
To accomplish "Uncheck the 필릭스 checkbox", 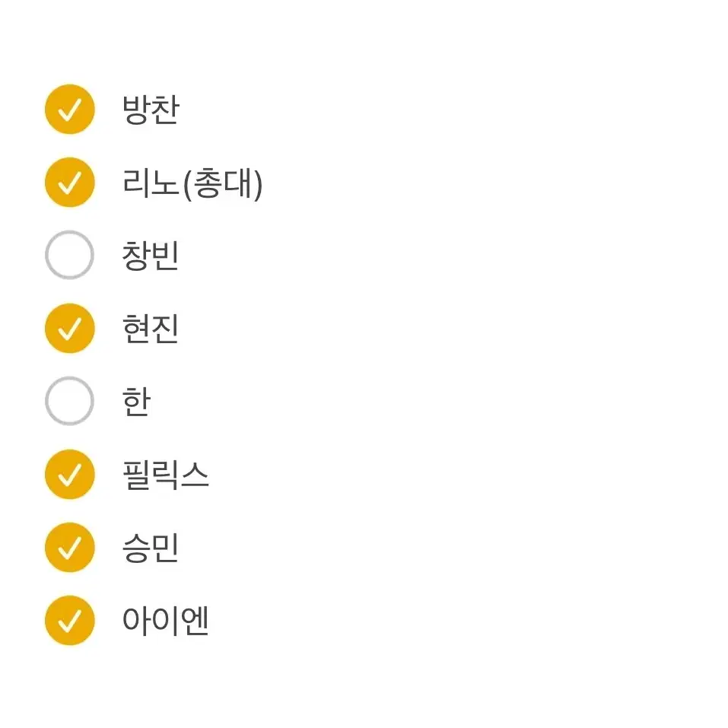I will click(x=70, y=474).
